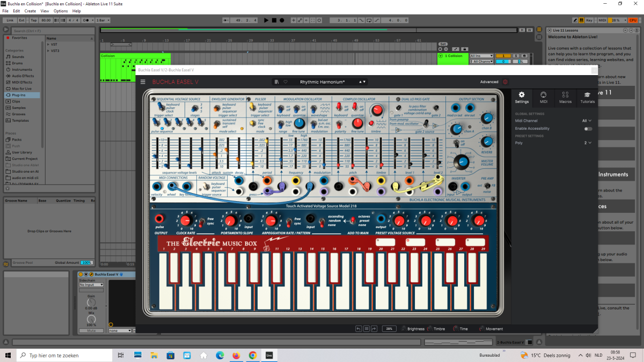
Task: Toggle the Computer MIDI Keyboard icon
Action: (x=582, y=20)
